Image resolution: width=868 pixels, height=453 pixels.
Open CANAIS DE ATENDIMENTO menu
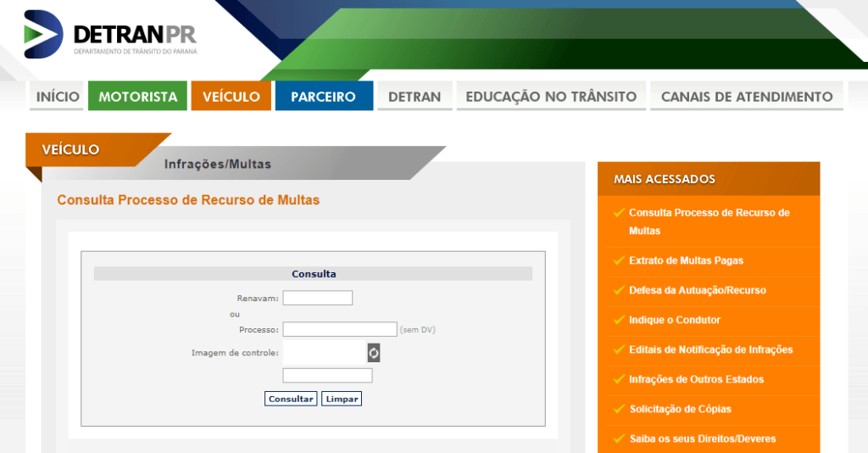click(x=747, y=97)
